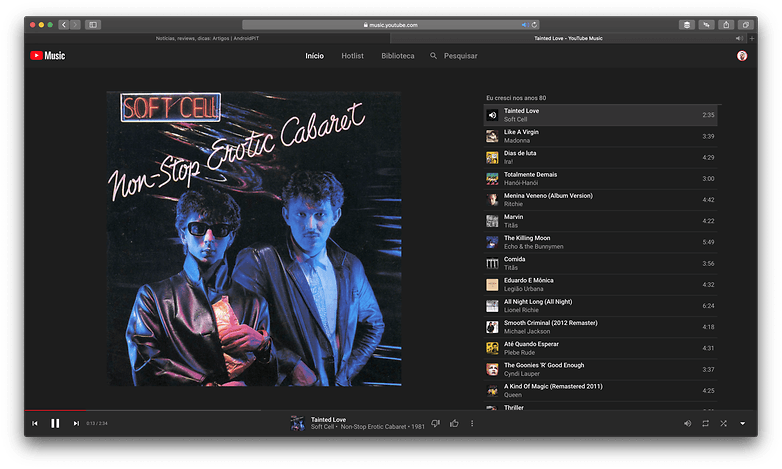
Task: Play Totalmente Demais from queue
Action: pos(600,179)
